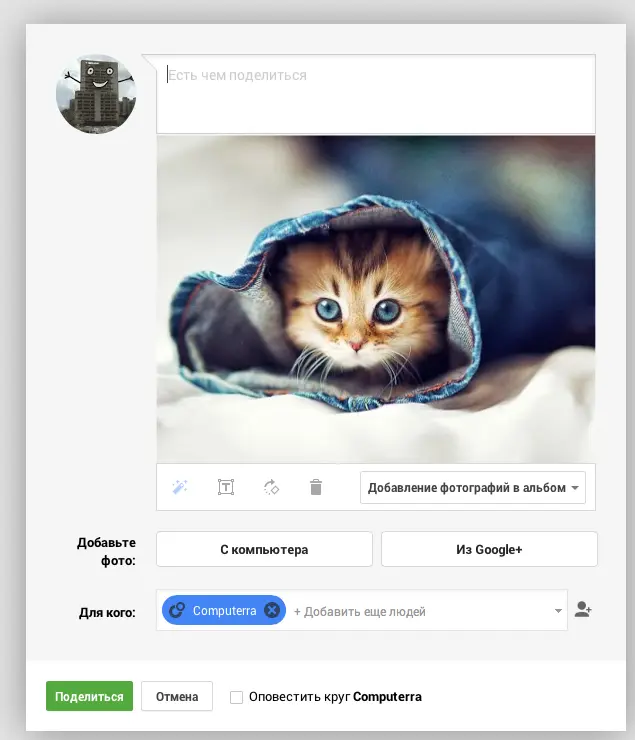Click the add person icon beside recipients

[x=583, y=609]
